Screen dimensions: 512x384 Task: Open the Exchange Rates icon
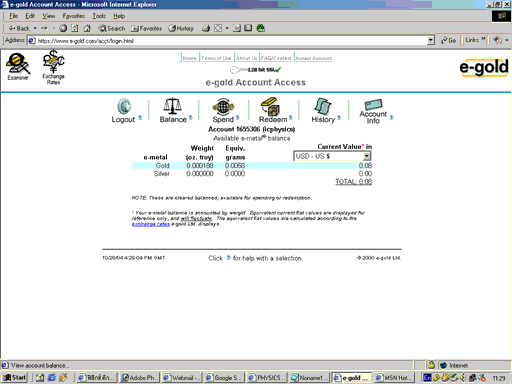click(x=53, y=67)
